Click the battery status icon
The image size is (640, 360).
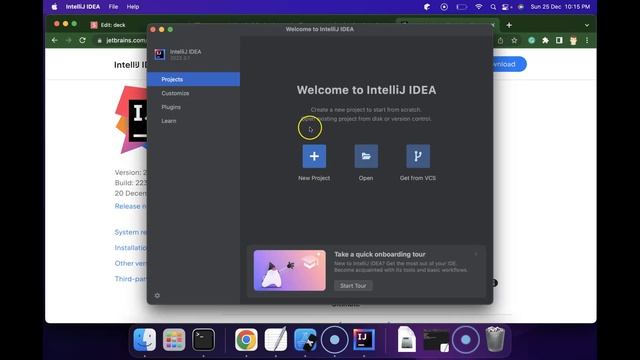[462, 7]
